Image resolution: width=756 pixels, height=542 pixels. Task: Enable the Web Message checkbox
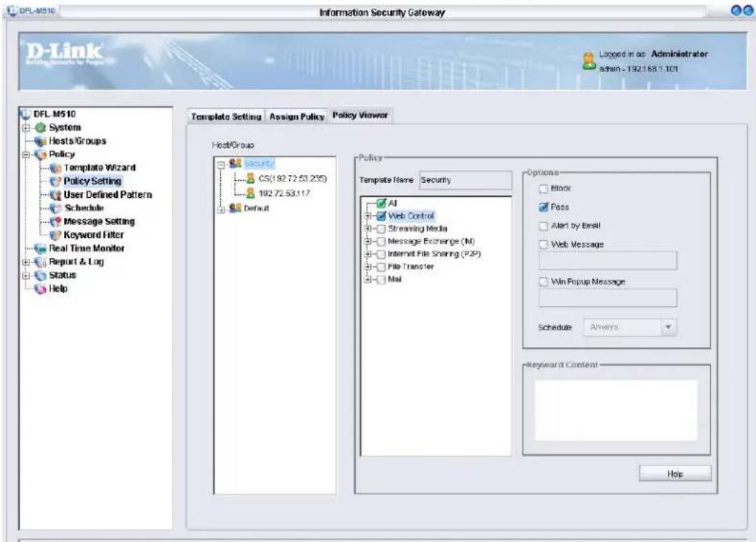pyautogui.click(x=544, y=244)
